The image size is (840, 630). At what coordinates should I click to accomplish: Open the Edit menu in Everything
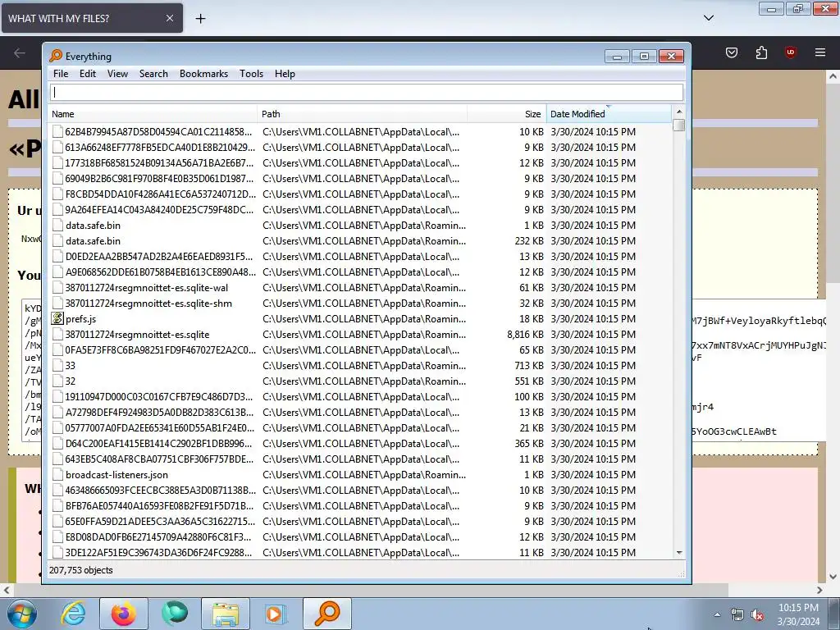(87, 74)
